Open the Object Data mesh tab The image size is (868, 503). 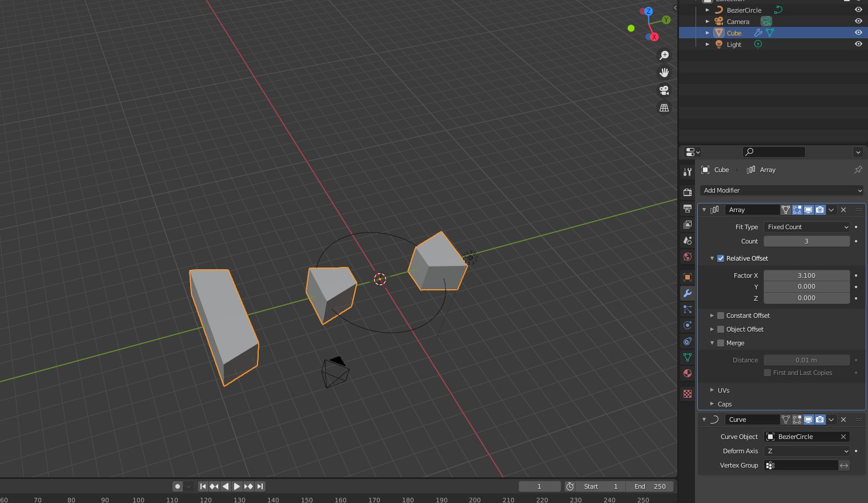coord(688,357)
